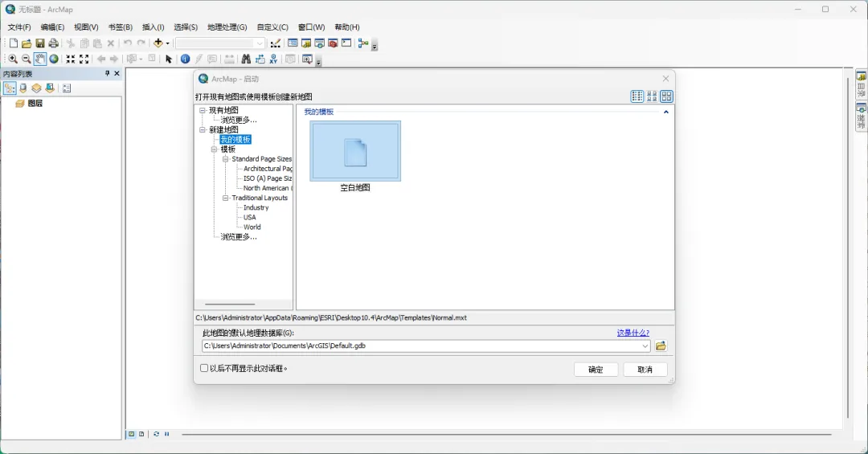Viewport: 868px width, 454px height.
Task: Open the Table of Contents window icon
Action: (293, 43)
